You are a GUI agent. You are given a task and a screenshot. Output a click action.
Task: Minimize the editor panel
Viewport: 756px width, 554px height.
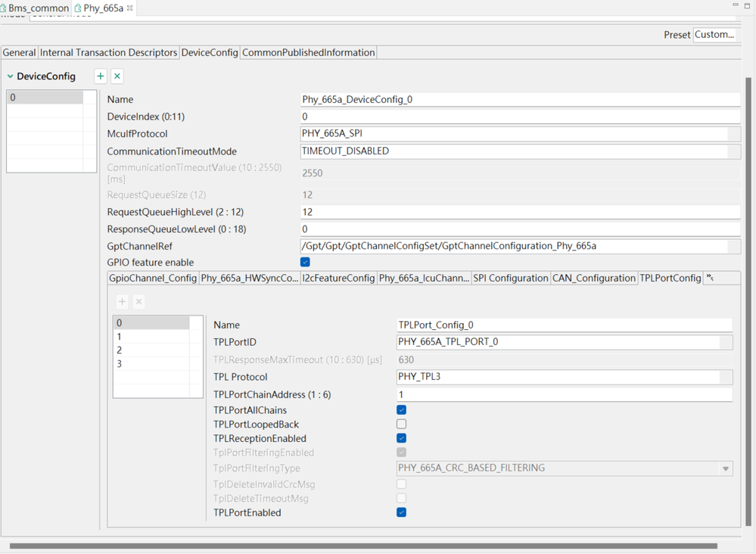click(735, 5)
